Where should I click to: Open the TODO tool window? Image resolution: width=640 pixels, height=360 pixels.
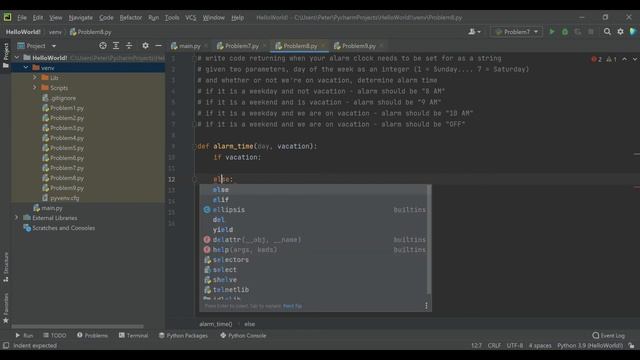coord(55,336)
